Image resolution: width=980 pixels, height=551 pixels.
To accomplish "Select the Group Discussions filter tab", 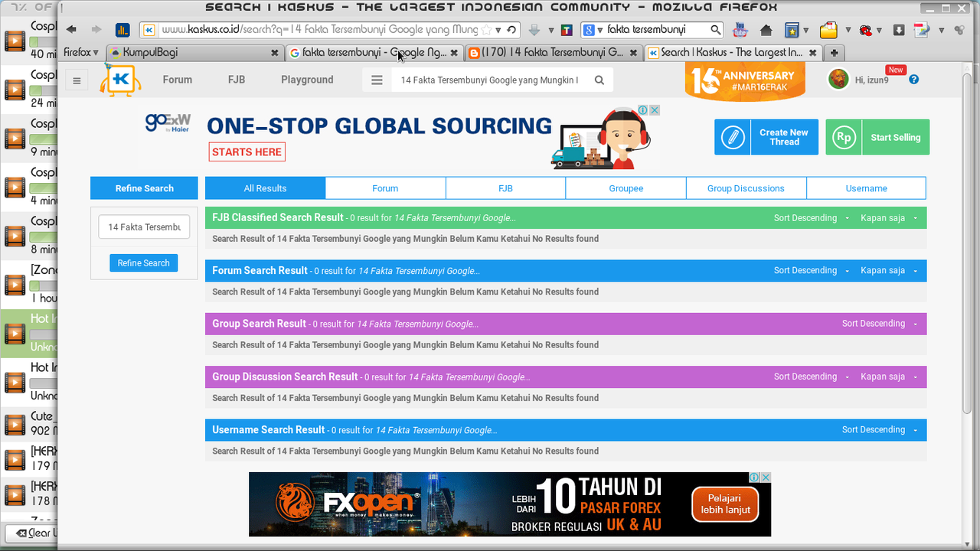I will coord(746,188).
